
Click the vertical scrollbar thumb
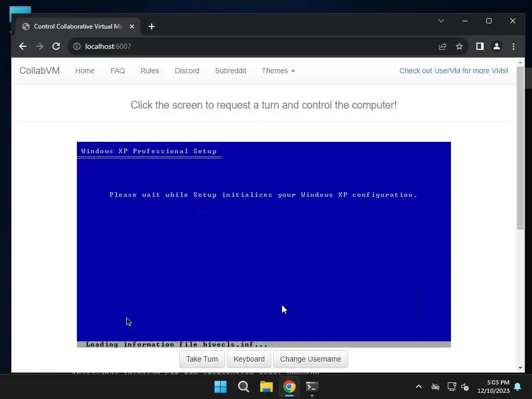pyautogui.click(x=520, y=148)
